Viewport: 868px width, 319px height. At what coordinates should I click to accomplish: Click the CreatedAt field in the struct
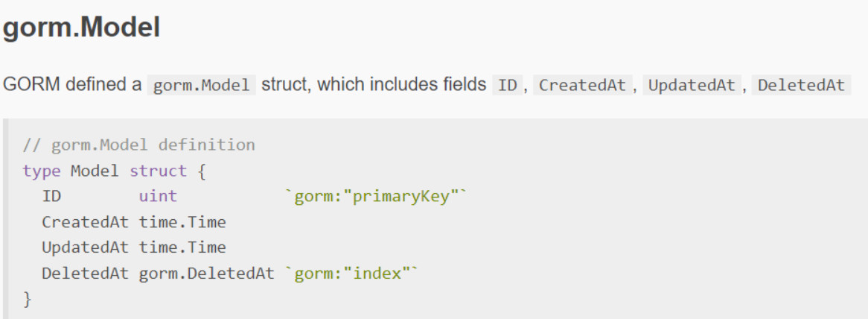tap(86, 222)
